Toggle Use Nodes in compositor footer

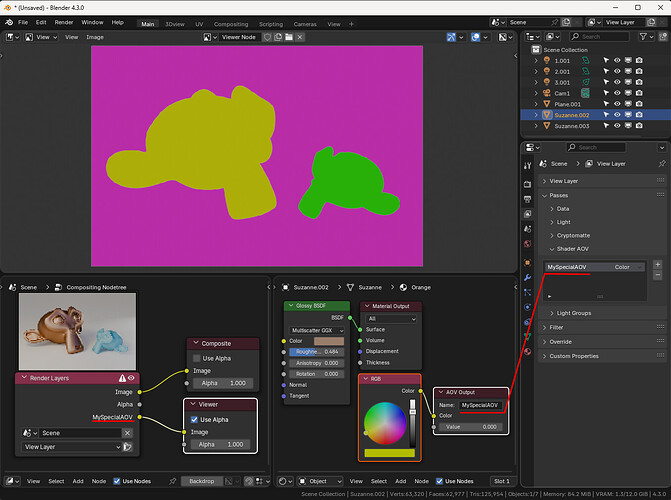click(117, 481)
